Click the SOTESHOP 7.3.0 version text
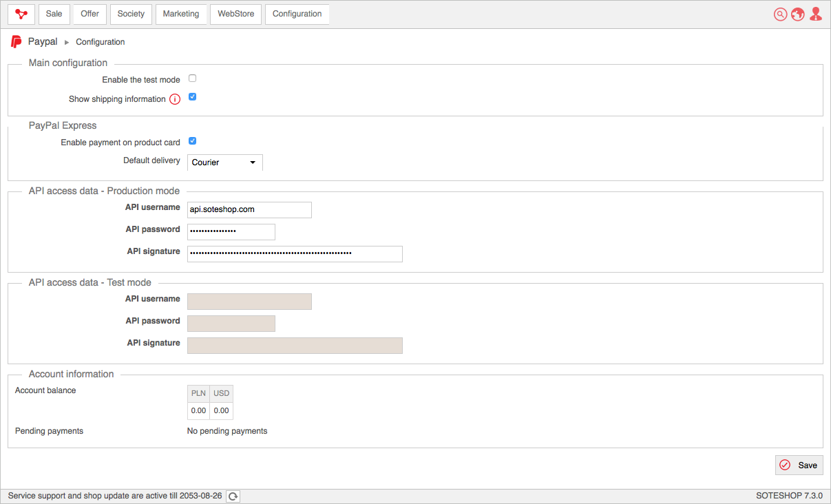The image size is (831, 504). [x=789, y=496]
